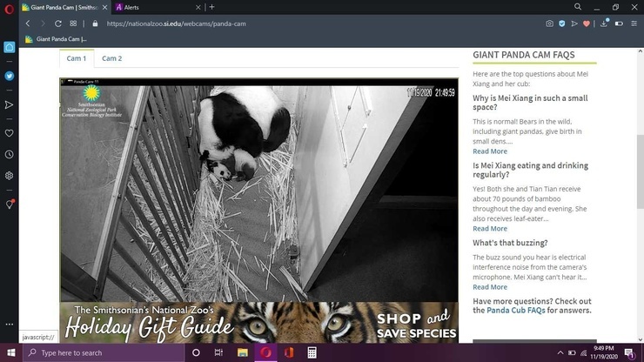Open sidebar Settings gear icon
The image size is (644, 362).
click(9, 176)
